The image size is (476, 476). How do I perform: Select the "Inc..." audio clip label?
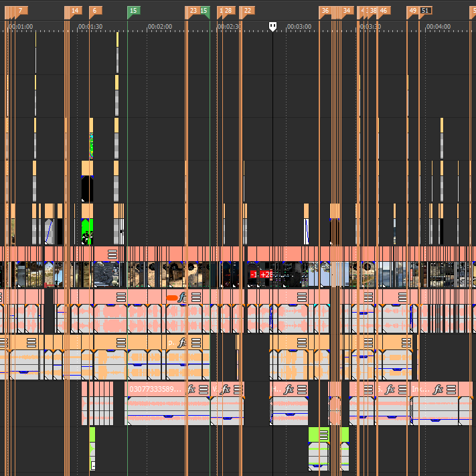[420, 389]
